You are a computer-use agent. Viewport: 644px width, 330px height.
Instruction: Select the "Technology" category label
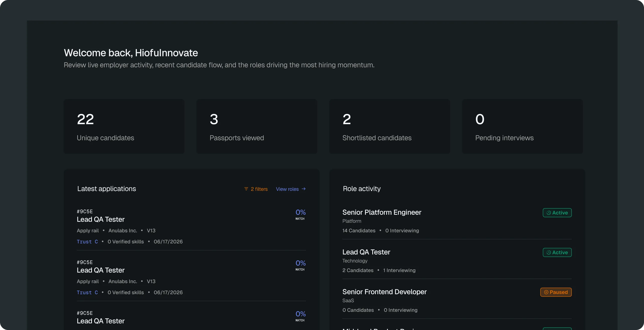(355, 261)
